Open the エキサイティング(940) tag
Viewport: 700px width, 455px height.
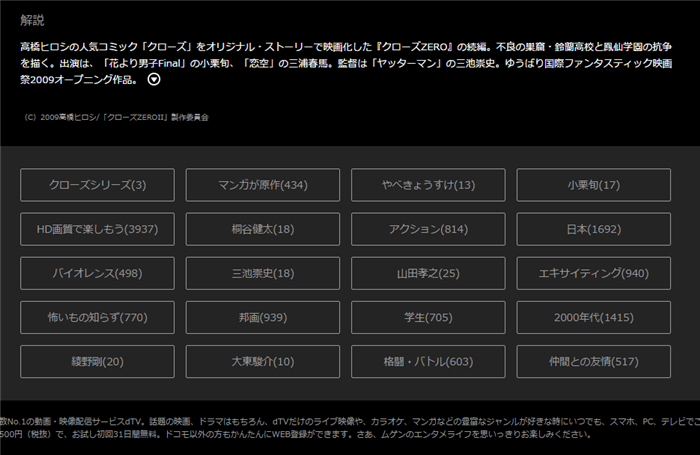(x=593, y=273)
